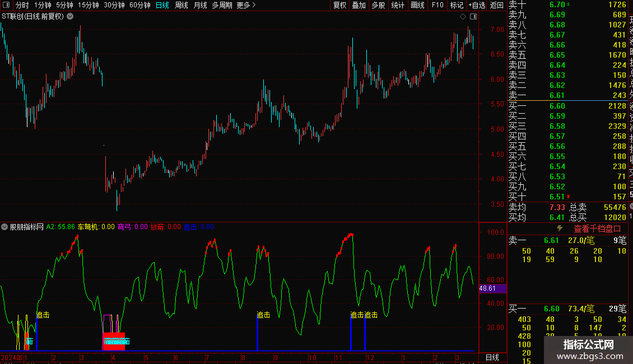Click the 标记 mark button

457,5
